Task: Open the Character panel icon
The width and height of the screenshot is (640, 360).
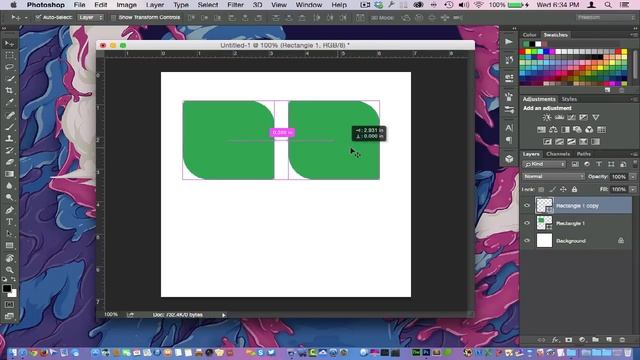Action: coord(509,128)
